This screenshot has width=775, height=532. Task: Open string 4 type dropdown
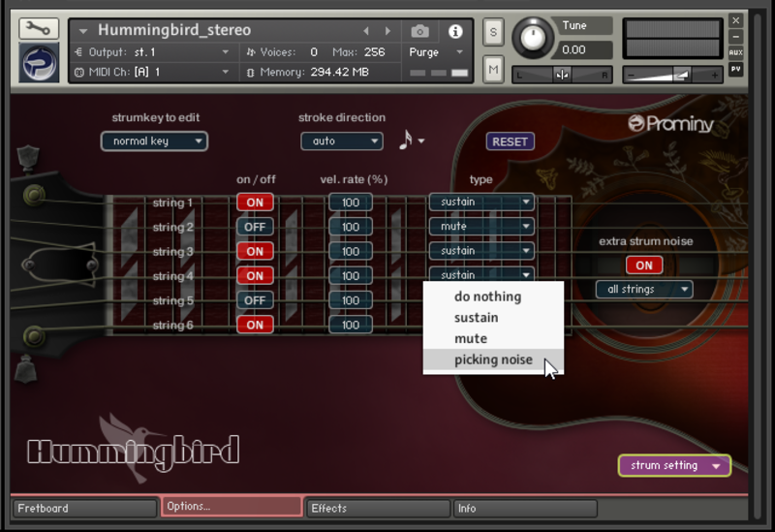[x=481, y=274]
